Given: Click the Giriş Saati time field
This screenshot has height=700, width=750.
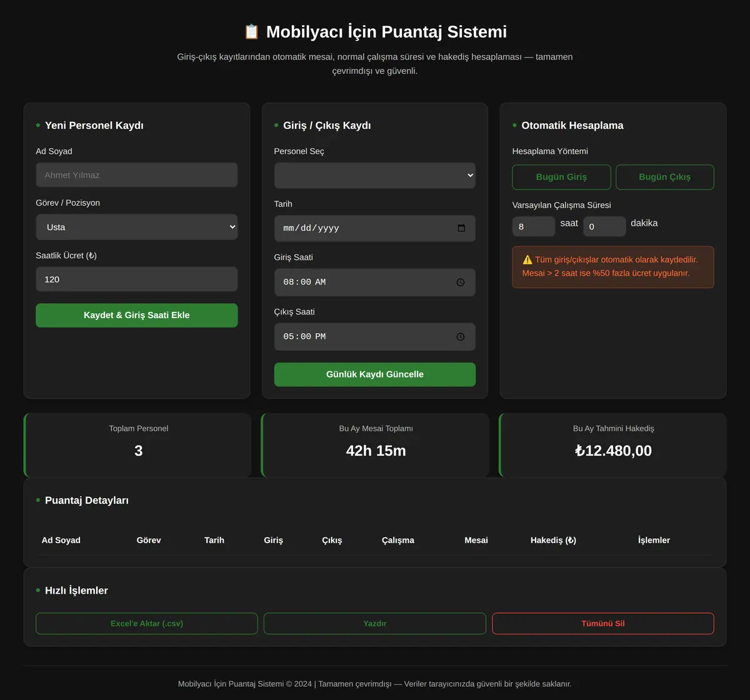Looking at the screenshot, I should pos(375,282).
